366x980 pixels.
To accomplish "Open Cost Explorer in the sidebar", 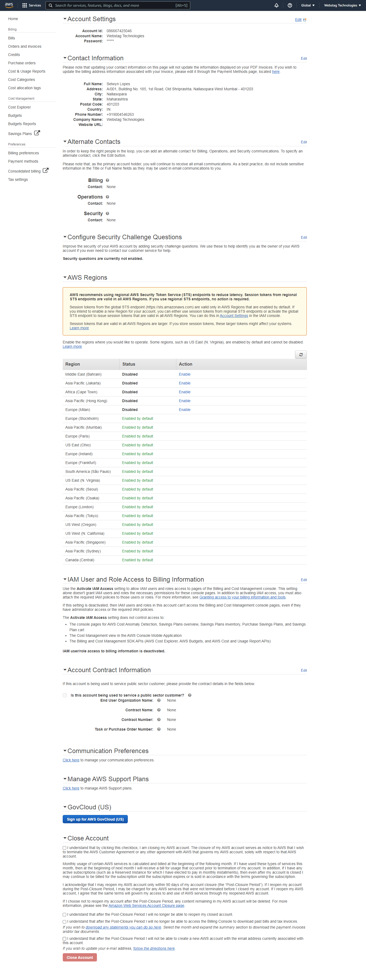I will coord(19,107).
